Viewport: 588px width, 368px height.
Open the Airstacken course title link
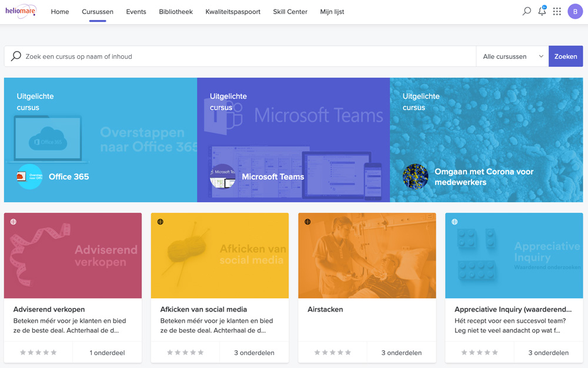(x=325, y=309)
